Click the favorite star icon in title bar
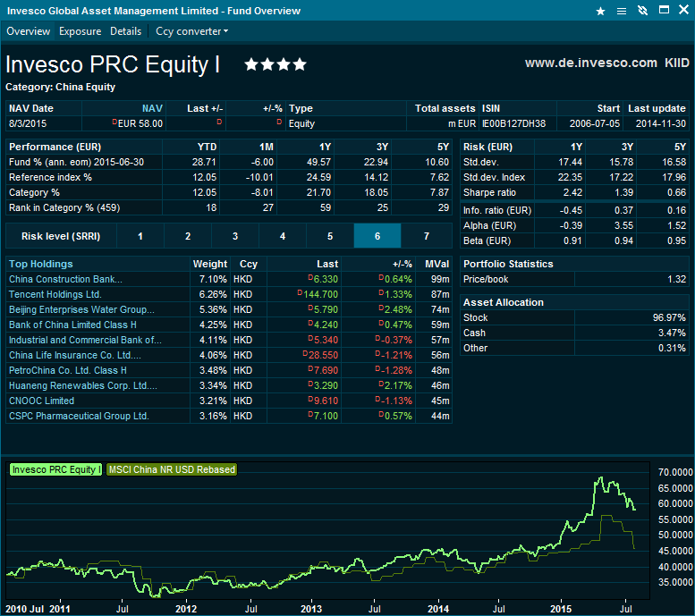This screenshot has width=695, height=616. tap(600, 11)
